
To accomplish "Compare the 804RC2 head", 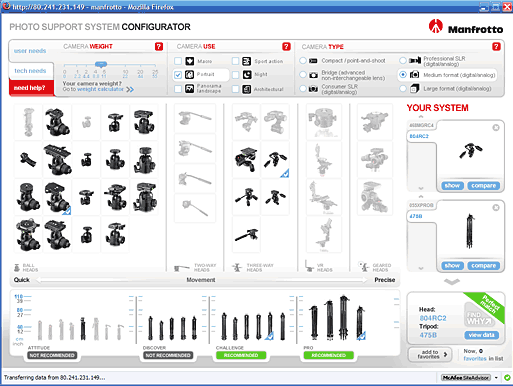I will [x=483, y=186].
